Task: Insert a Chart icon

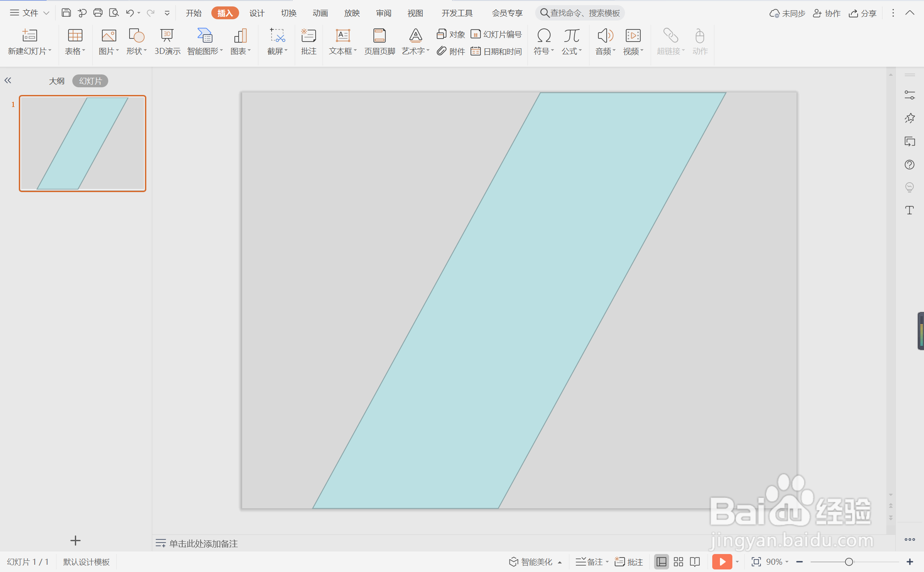Action: [x=240, y=36]
